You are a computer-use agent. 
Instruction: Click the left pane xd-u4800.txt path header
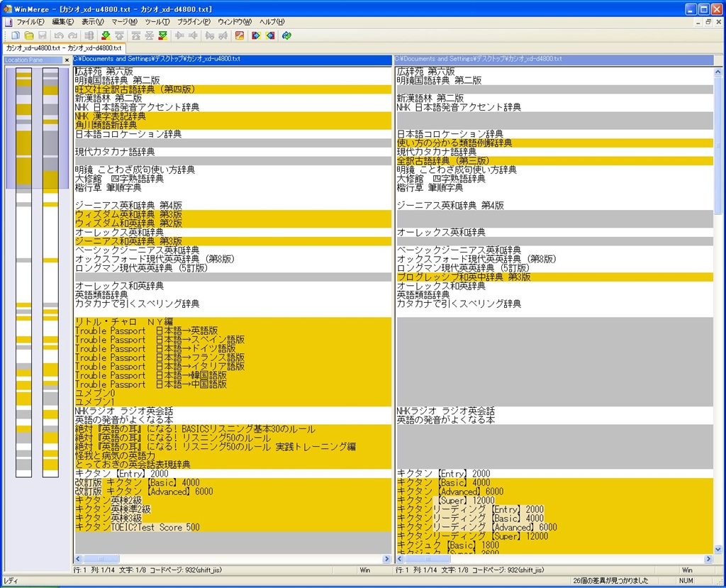tap(233, 60)
